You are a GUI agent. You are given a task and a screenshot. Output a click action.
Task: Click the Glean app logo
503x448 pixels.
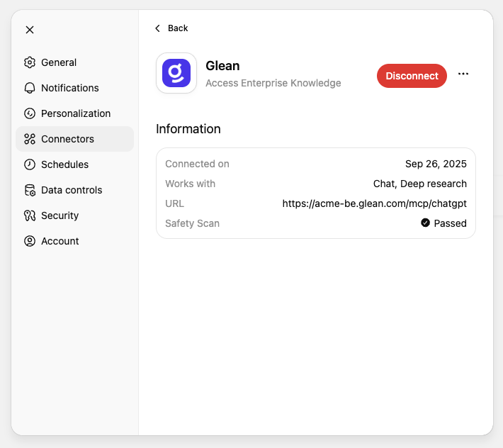176,73
